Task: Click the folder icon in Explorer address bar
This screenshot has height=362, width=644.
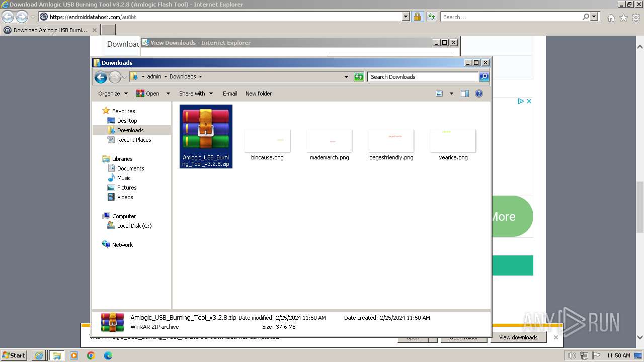Action: tap(134, 76)
